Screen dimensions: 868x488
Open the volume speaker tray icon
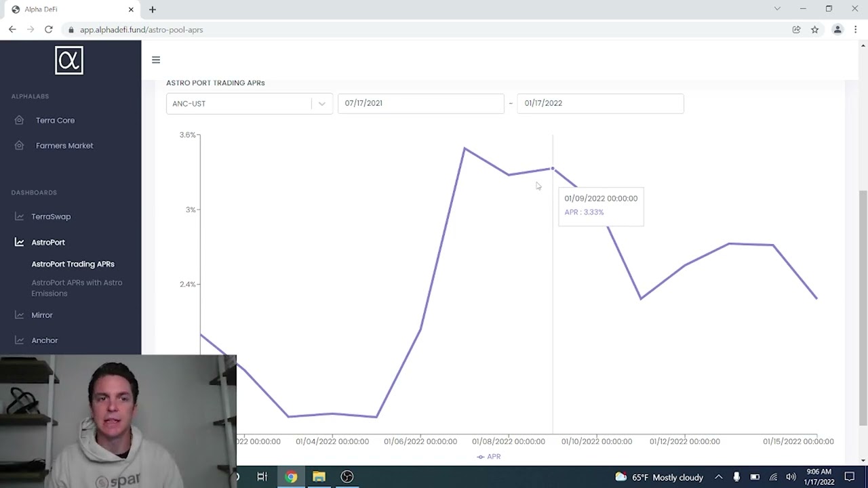pos(791,477)
